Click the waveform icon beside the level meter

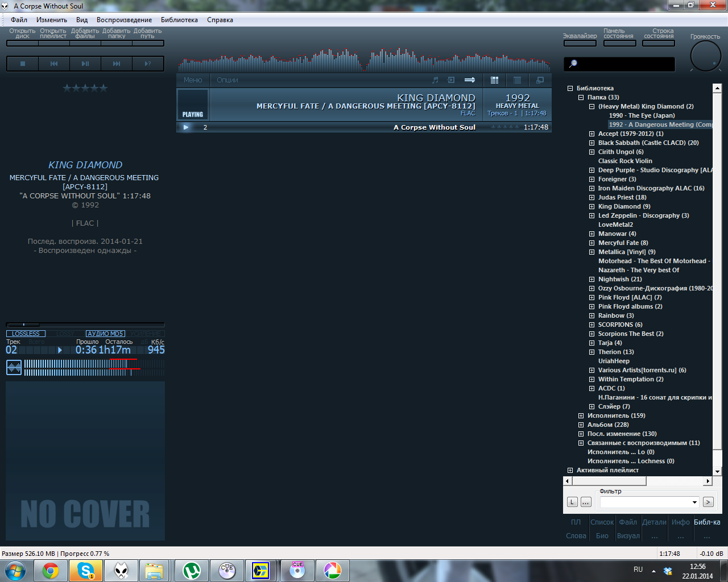click(x=14, y=368)
